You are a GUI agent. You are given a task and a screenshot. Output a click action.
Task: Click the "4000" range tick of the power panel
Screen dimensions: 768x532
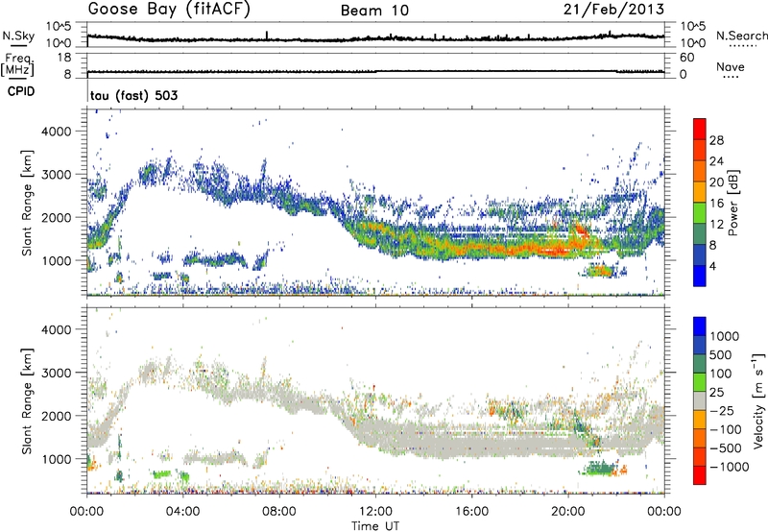point(56,132)
